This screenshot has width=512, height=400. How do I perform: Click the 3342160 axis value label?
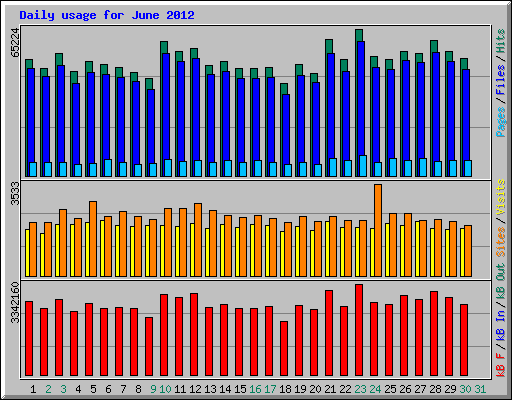coord(15,303)
